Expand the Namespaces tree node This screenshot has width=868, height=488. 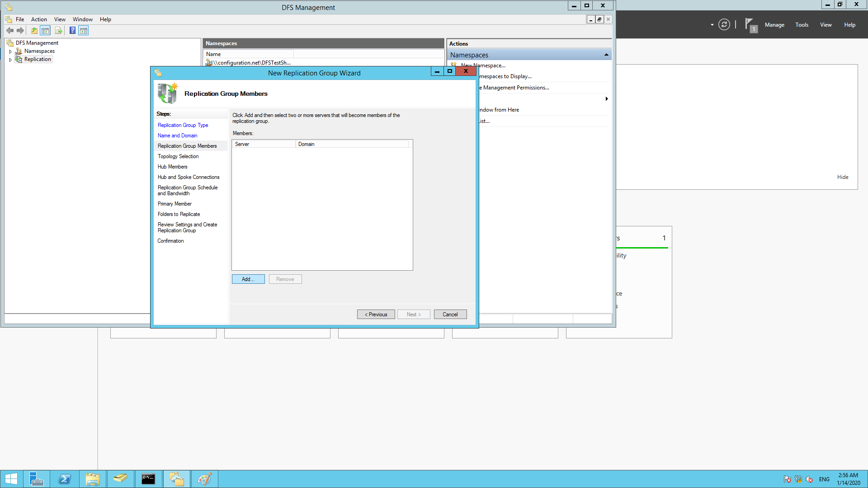pyautogui.click(x=10, y=51)
